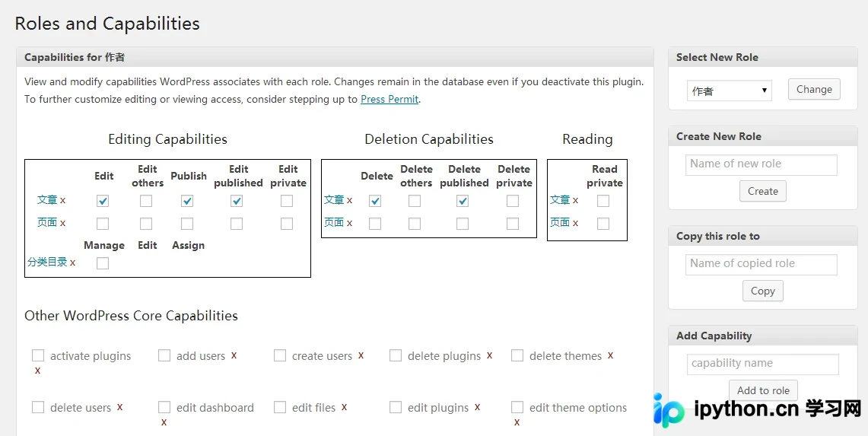
Task: Enable the edit files capability
Action: 279,407
